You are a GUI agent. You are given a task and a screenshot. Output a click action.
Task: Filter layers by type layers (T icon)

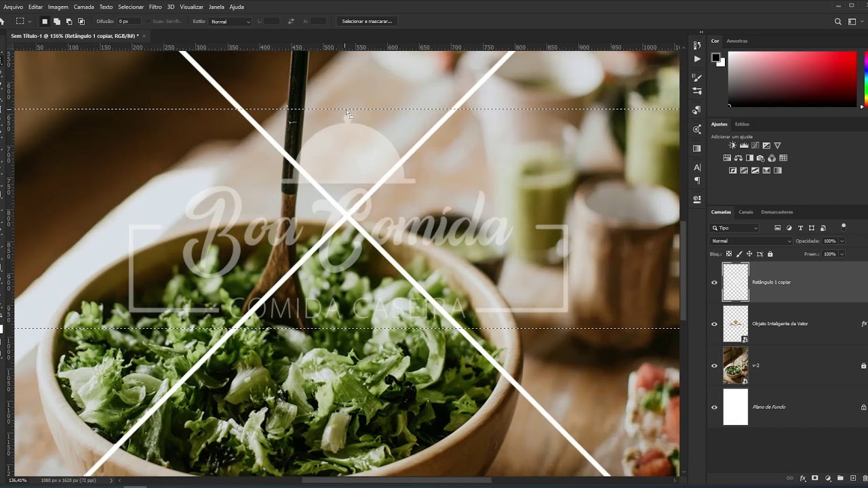[800, 228]
